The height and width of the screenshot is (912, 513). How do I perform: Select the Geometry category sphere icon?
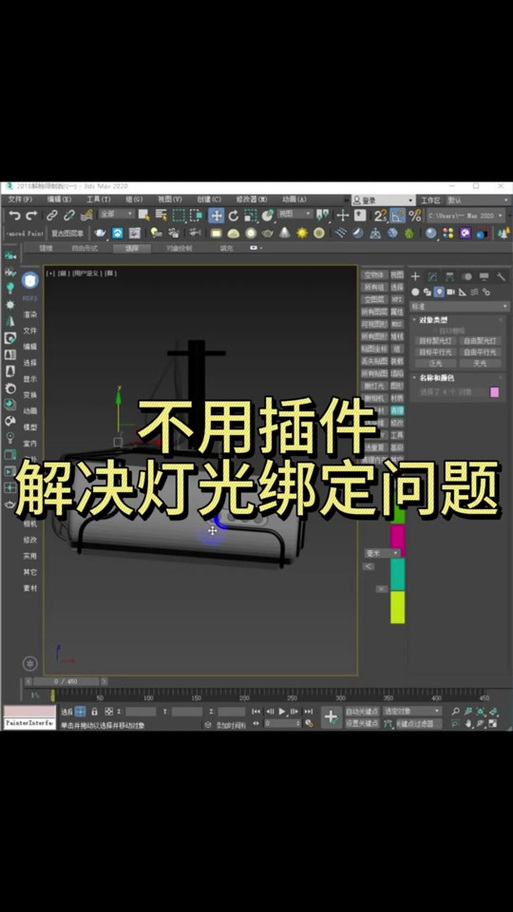[x=415, y=292]
